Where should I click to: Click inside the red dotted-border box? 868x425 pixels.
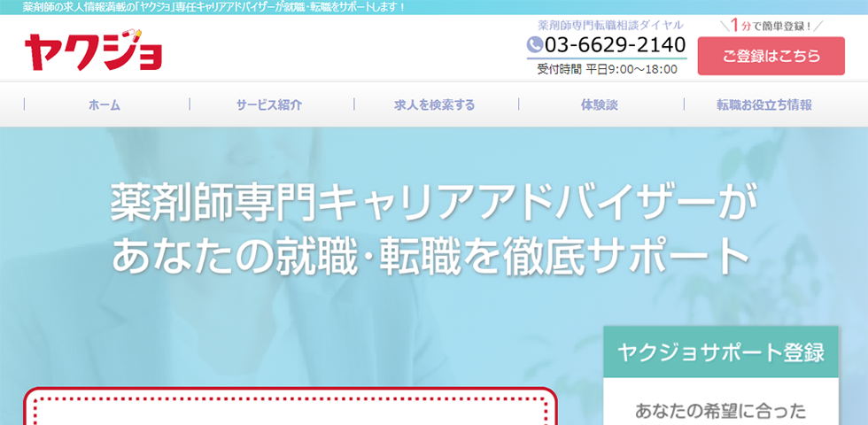point(290,410)
